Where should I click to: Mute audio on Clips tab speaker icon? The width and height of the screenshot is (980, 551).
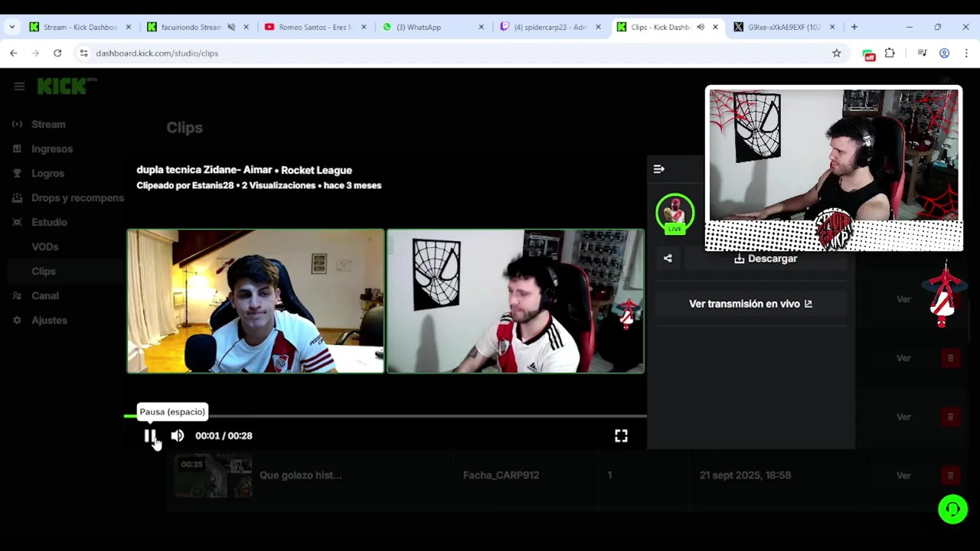(x=700, y=27)
